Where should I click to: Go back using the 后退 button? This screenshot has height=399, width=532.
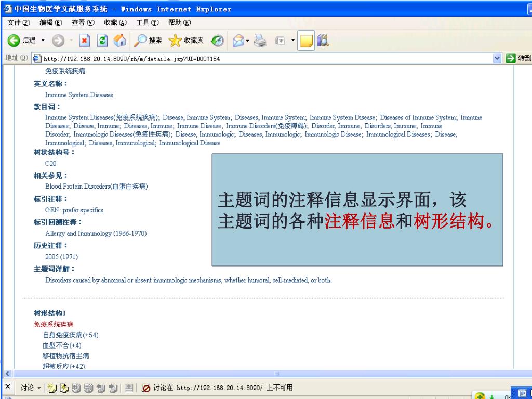click(22, 41)
